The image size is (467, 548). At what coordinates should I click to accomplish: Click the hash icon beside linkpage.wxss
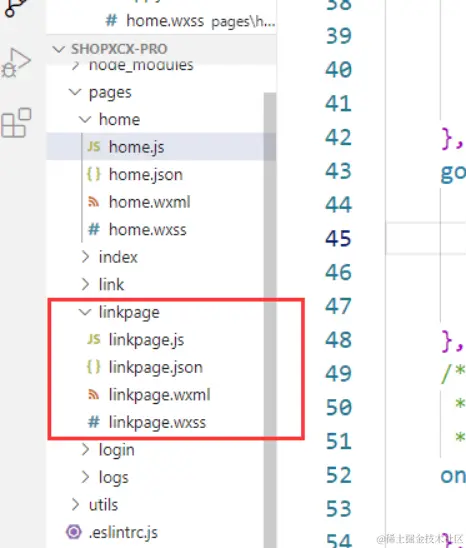click(94, 422)
